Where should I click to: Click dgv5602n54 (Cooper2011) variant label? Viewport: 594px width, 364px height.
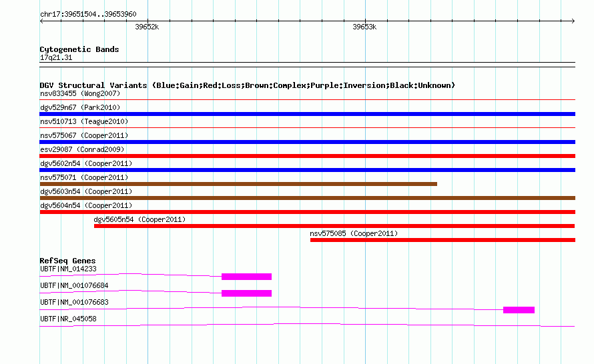[x=86, y=163]
